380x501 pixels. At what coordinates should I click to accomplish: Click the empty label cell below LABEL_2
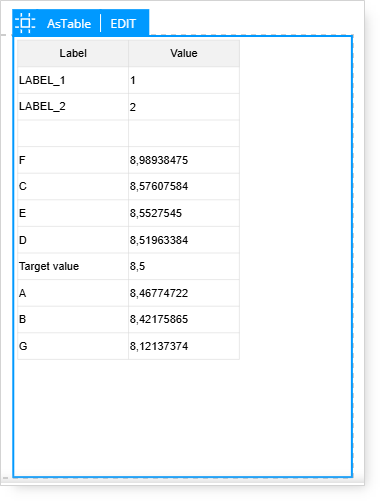pyautogui.click(x=73, y=133)
